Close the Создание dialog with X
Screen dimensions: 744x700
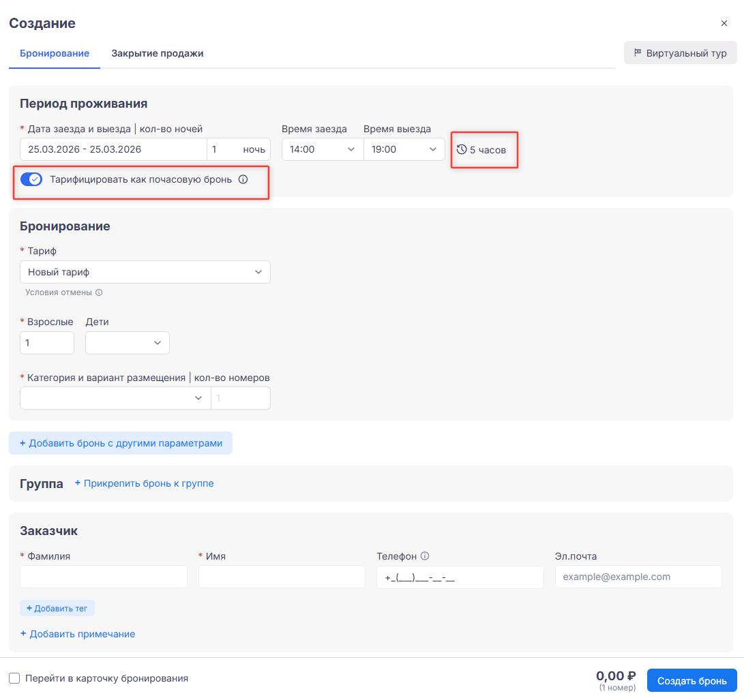[x=724, y=23]
